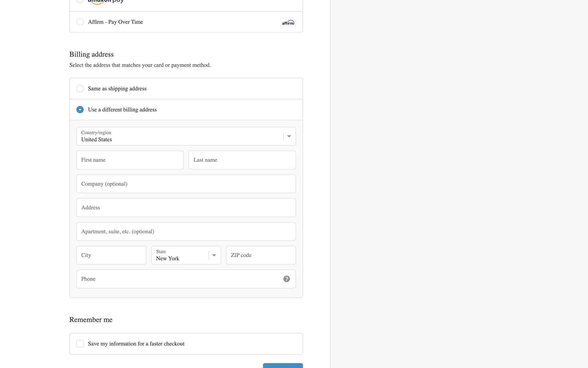Click the First name field

click(x=130, y=160)
